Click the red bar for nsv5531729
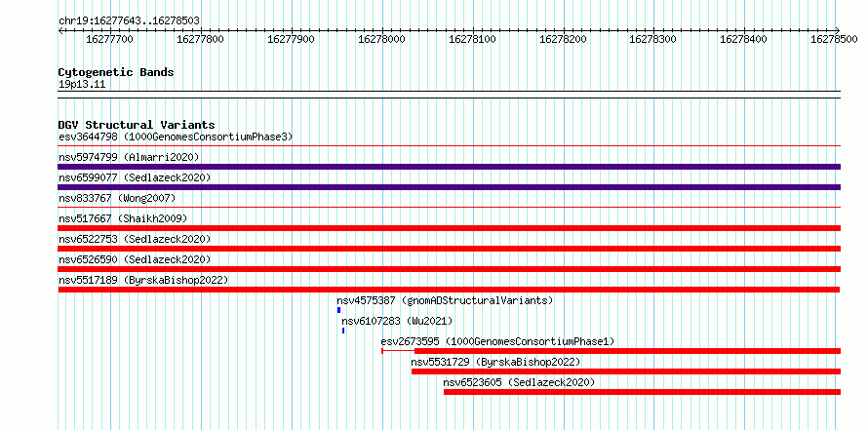This screenshot has height=430, width=868. pos(626,371)
